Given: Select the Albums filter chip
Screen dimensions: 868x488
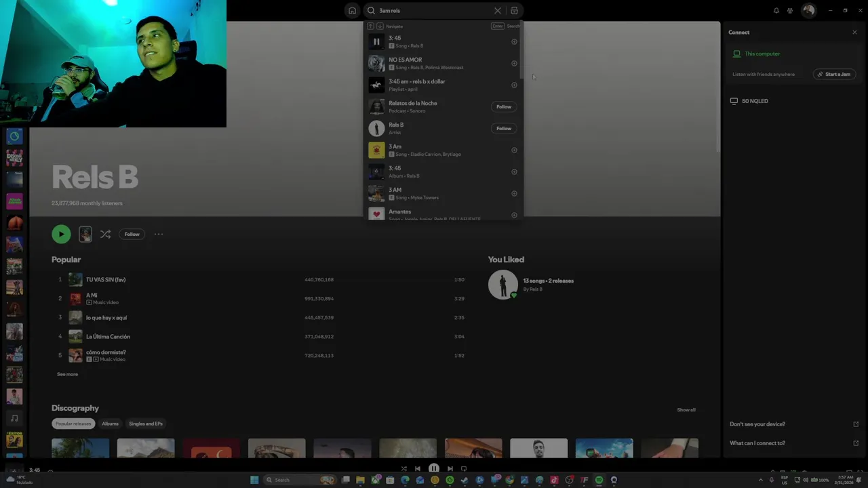Looking at the screenshot, I should (110, 424).
